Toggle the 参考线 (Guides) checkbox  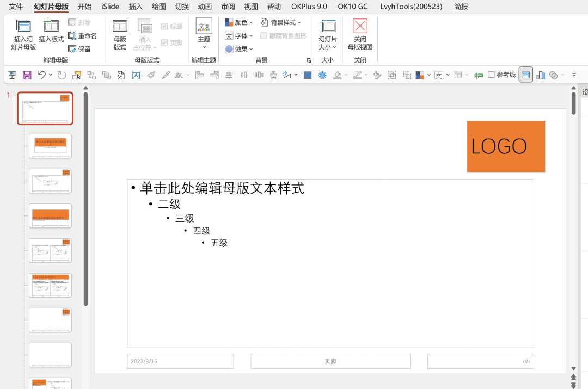coord(492,75)
